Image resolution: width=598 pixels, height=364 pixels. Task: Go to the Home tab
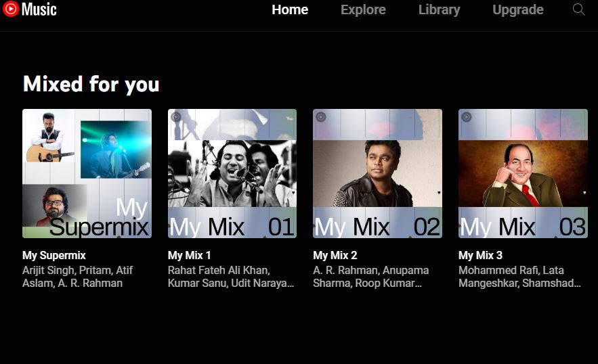pyautogui.click(x=290, y=10)
